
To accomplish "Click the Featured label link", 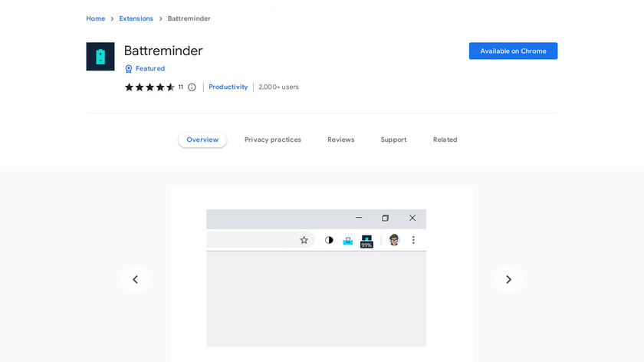I will point(150,68).
